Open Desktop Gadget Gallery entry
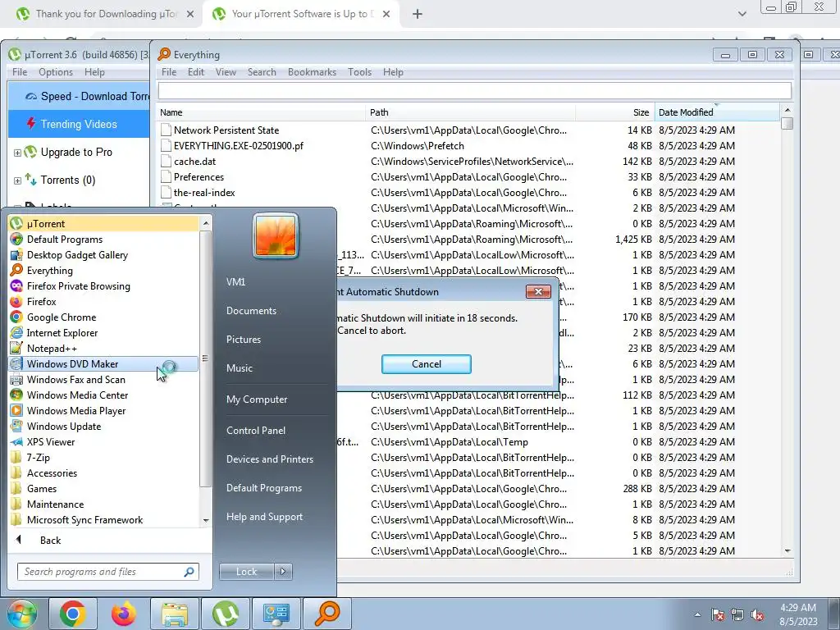The height and width of the screenshot is (630, 840). coord(103,254)
